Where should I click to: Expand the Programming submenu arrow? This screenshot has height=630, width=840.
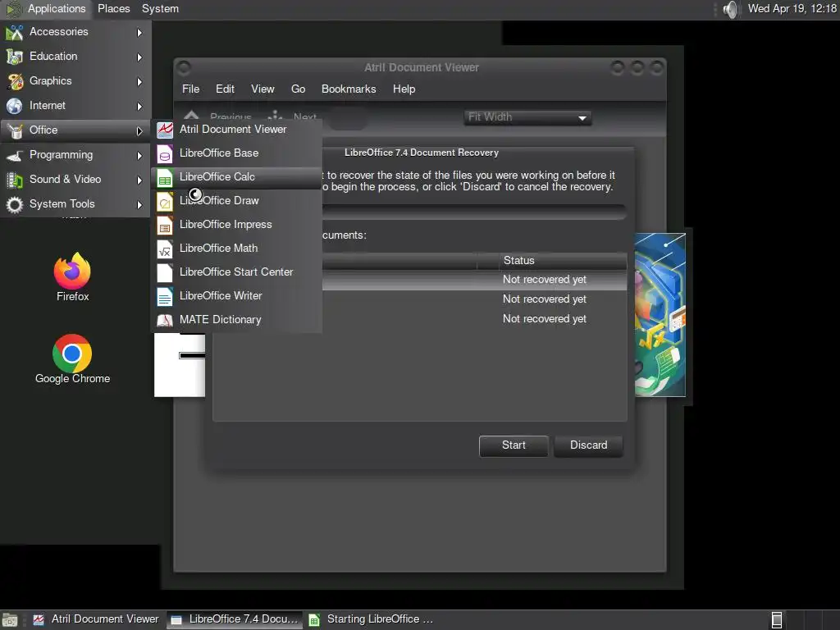(x=139, y=155)
